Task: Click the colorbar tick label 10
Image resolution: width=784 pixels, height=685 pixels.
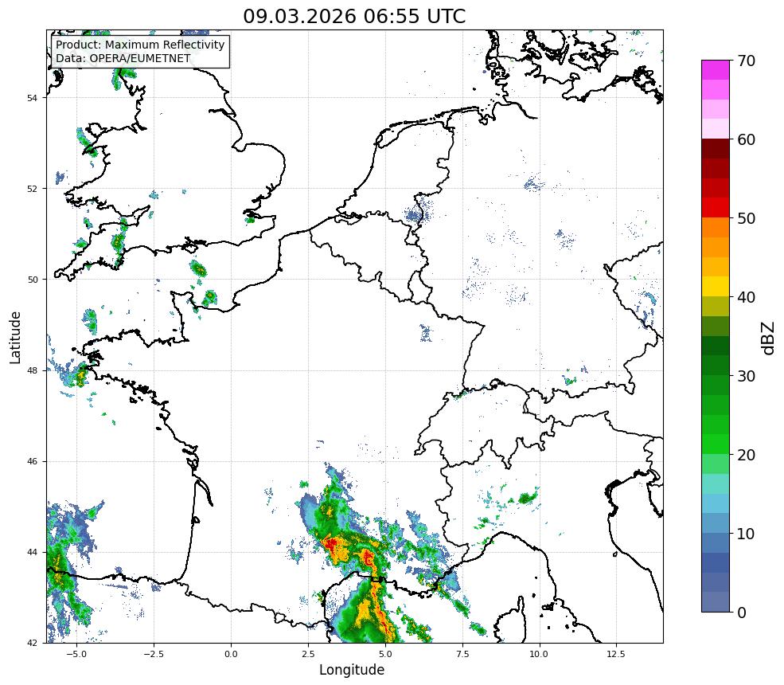Action: tap(746, 534)
